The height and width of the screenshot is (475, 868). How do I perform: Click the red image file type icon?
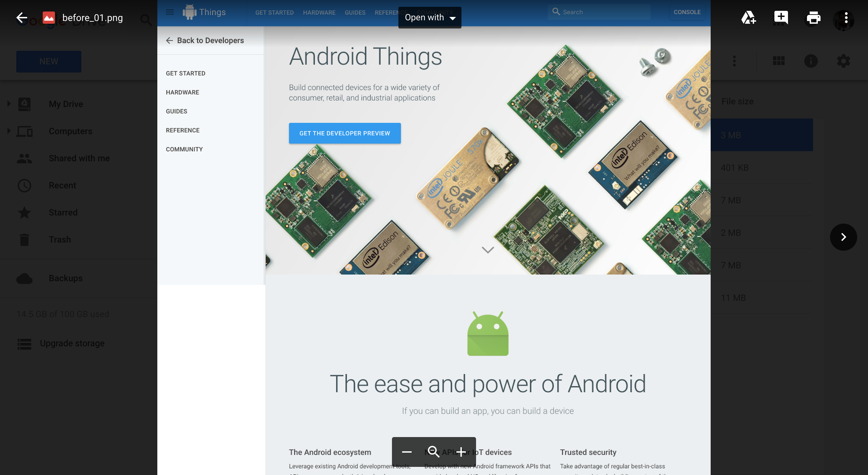pos(49,18)
